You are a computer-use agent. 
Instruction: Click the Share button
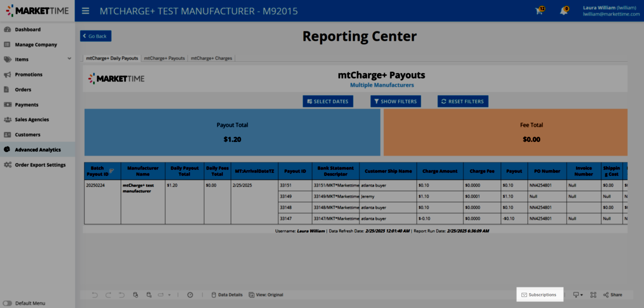(613, 295)
